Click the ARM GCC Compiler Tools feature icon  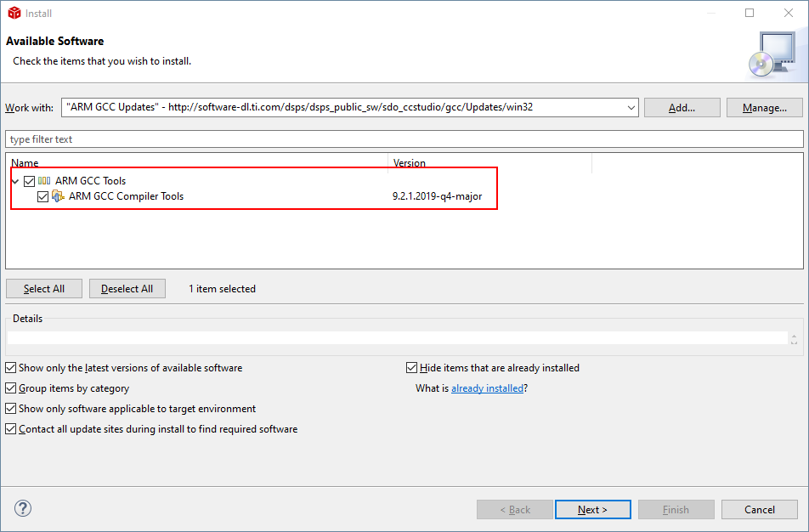pyautogui.click(x=59, y=196)
